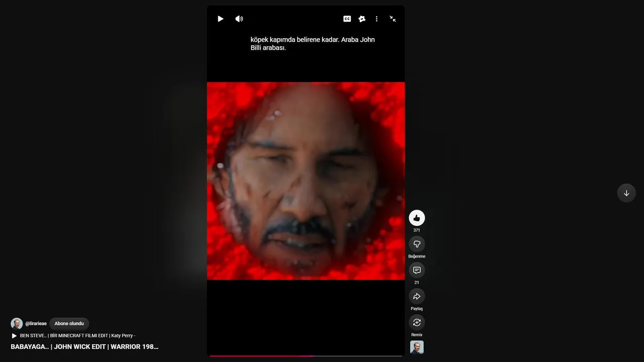Share the video via Paylaş
Image resolution: width=644 pixels, height=362 pixels.
coord(417,296)
